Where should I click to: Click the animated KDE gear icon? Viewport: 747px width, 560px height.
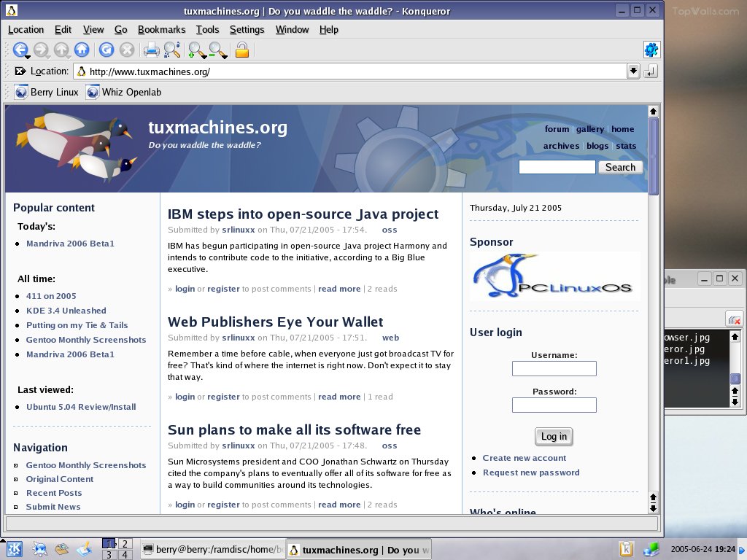pyautogui.click(x=651, y=50)
